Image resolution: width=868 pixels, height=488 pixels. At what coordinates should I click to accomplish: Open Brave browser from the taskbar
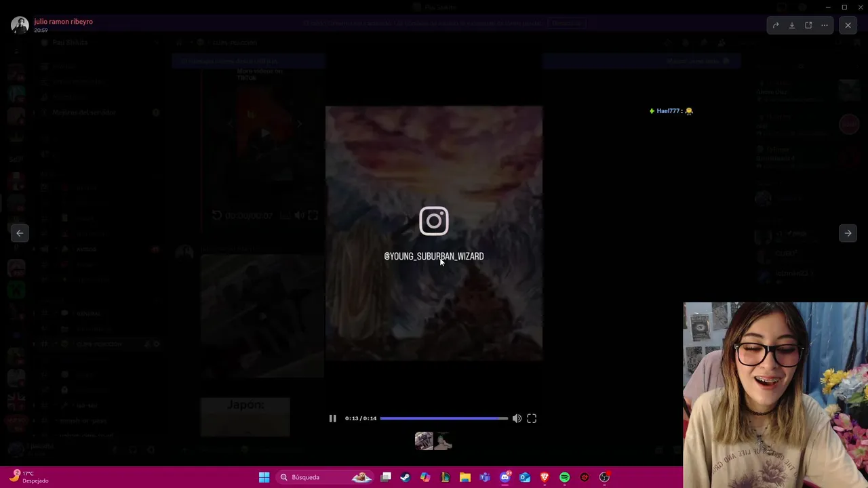coord(545,477)
